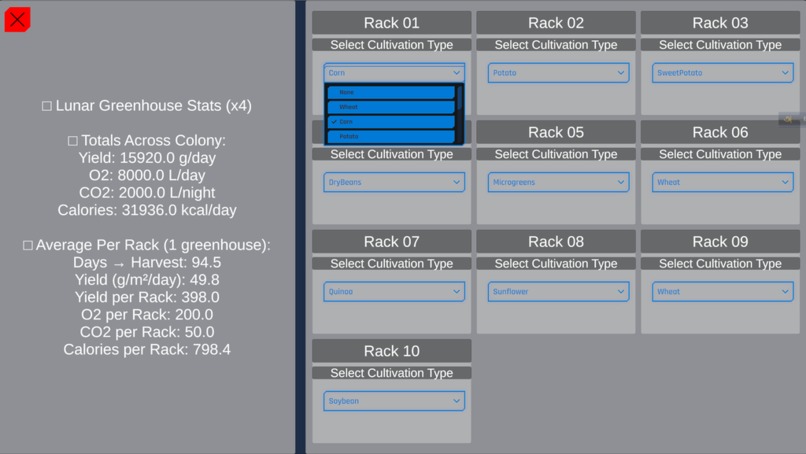
Task: Click the Rack 03 header
Action: [x=720, y=23]
